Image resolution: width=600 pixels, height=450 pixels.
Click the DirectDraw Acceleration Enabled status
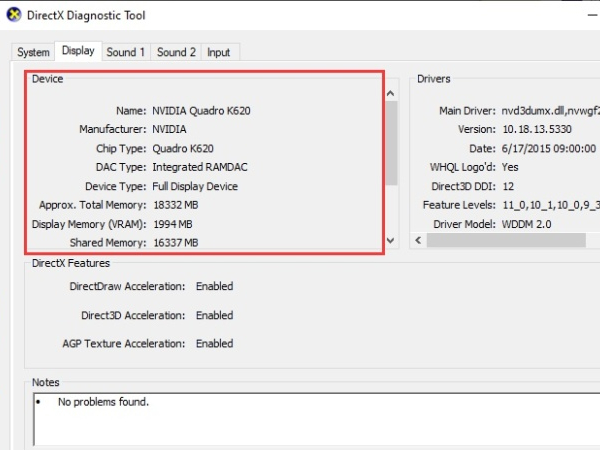[x=214, y=286]
